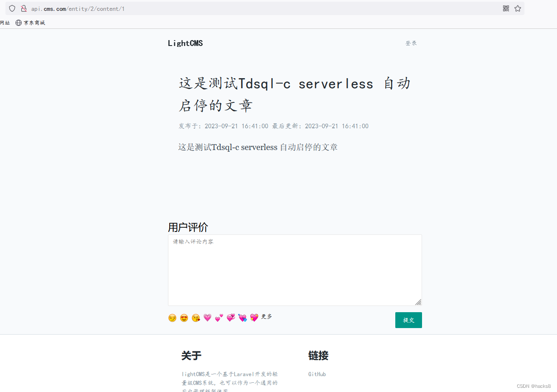
Task: Open the QR code icon in address bar
Action: 506,8
